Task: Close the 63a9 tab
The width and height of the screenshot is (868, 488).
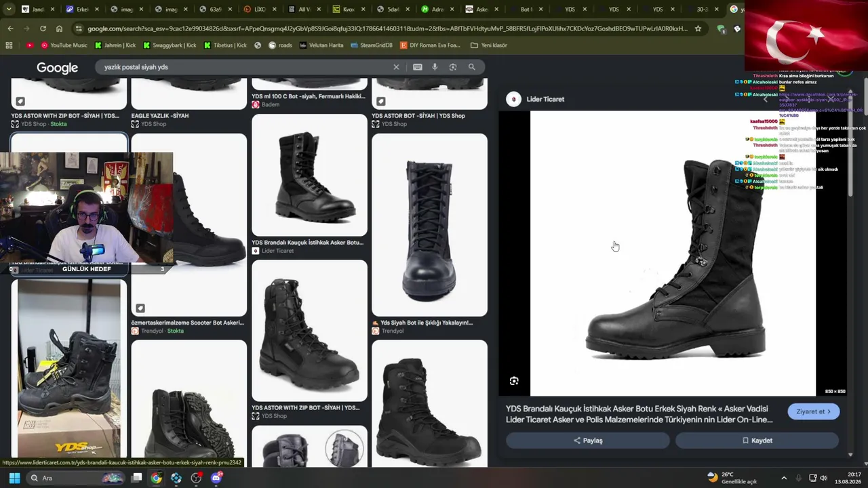Action: coord(231,9)
